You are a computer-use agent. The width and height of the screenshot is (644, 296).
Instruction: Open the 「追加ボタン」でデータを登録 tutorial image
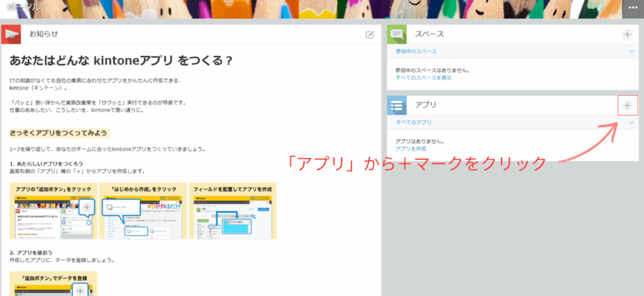pyautogui.click(x=53, y=283)
